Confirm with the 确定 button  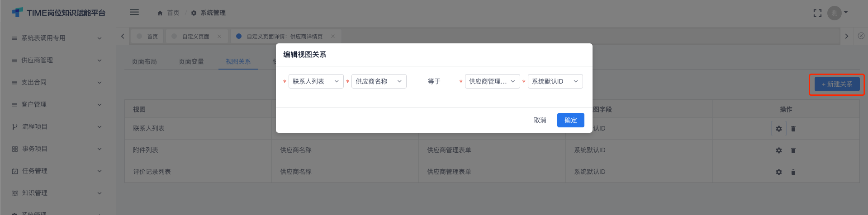click(x=571, y=120)
